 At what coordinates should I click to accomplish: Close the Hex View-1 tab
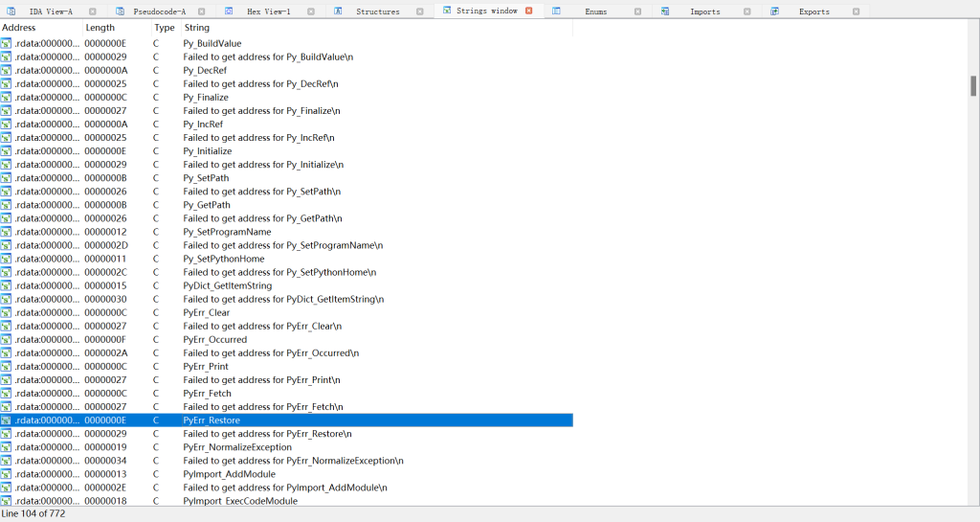click(310, 11)
